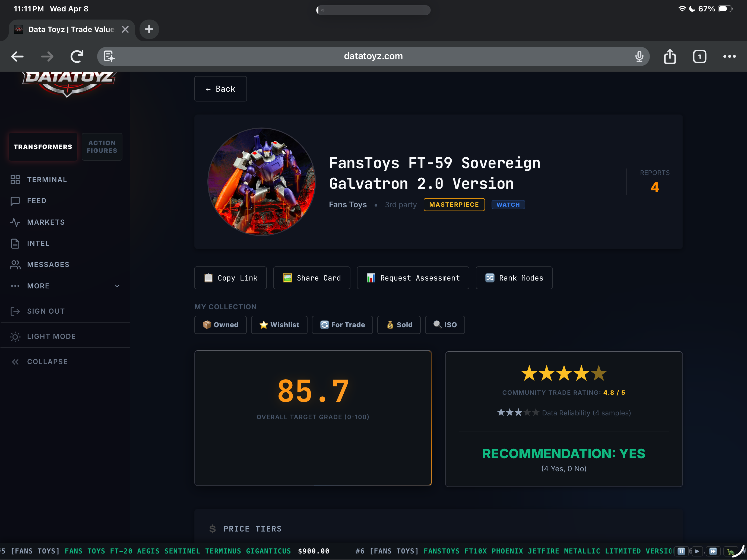Toggle For Trade in My Collection
This screenshot has height=560, width=747.
click(342, 325)
